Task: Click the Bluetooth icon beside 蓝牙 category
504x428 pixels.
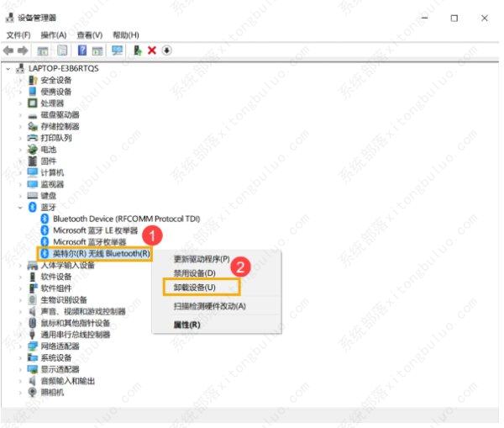Action: pos(33,207)
